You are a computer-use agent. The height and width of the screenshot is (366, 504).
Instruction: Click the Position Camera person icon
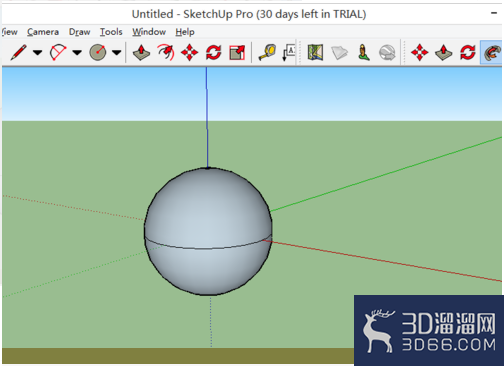364,53
